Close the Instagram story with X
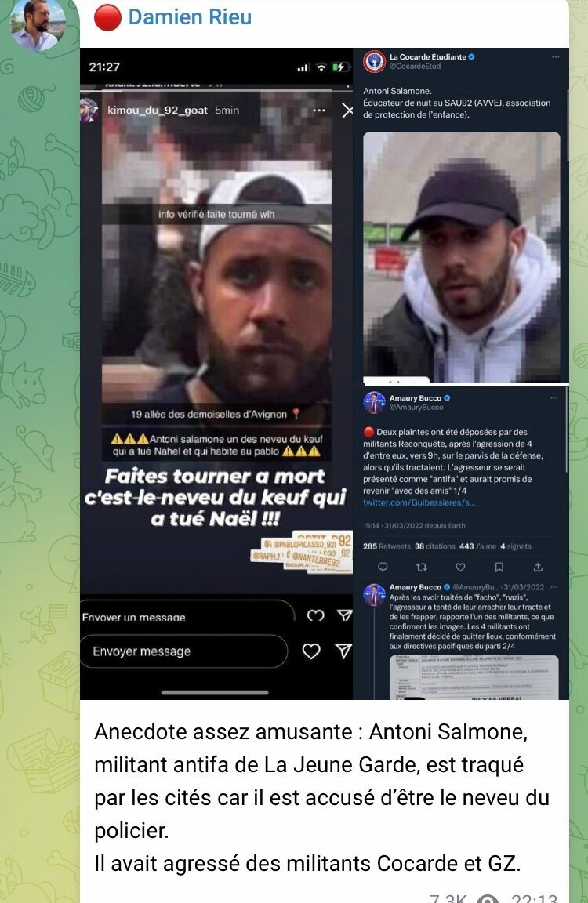Viewport: 588px width, 903px height. (x=347, y=111)
